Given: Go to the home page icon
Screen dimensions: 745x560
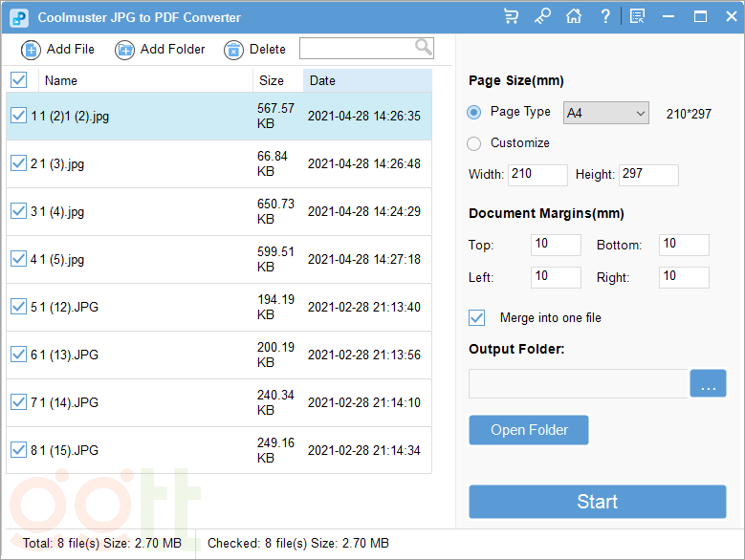Looking at the screenshot, I should [x=573, y=17].
